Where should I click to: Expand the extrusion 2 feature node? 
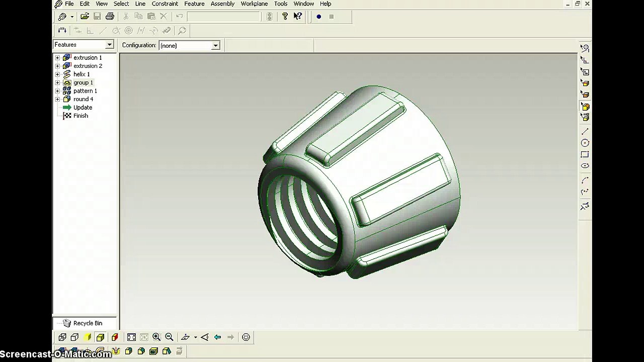(x=57, y=66)
